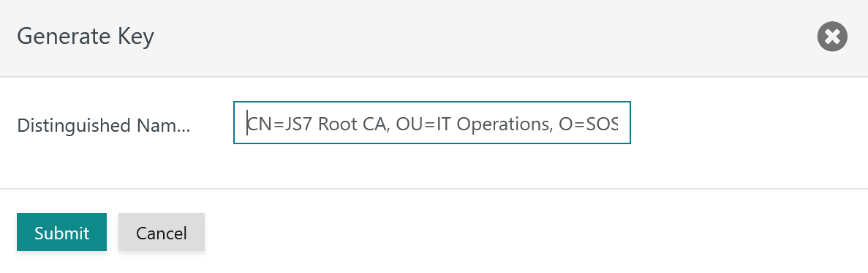868x273 pixels.
Task: Click the dialog header bar
Action: tap(434, 37)
